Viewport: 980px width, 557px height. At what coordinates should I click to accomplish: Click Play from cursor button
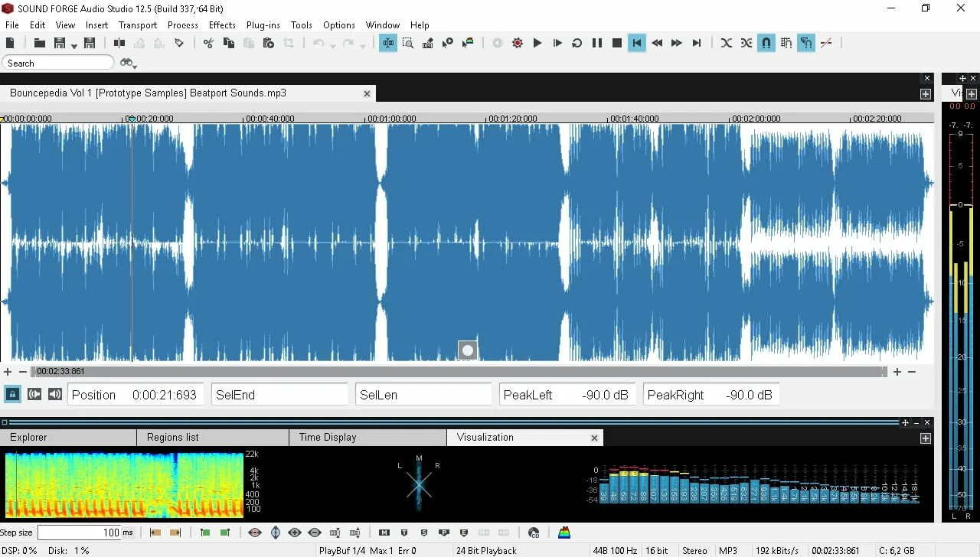pos(557,44)
